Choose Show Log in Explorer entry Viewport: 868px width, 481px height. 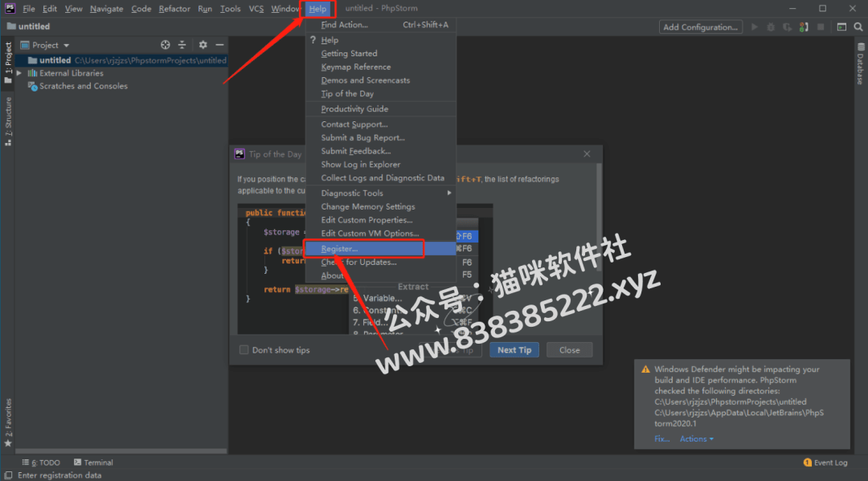[380, 165]
